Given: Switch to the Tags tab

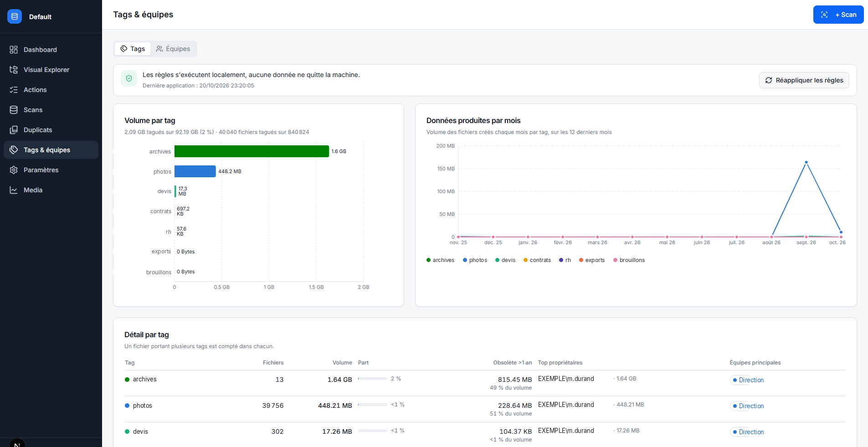Looking at the screenshot, I should point(133,49).
